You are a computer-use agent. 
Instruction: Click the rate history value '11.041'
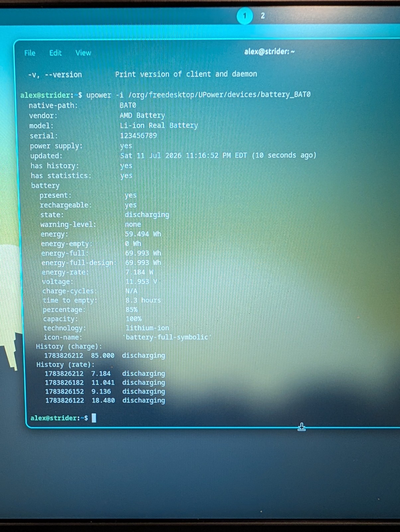pyautogui.click(x=103, y=383)
